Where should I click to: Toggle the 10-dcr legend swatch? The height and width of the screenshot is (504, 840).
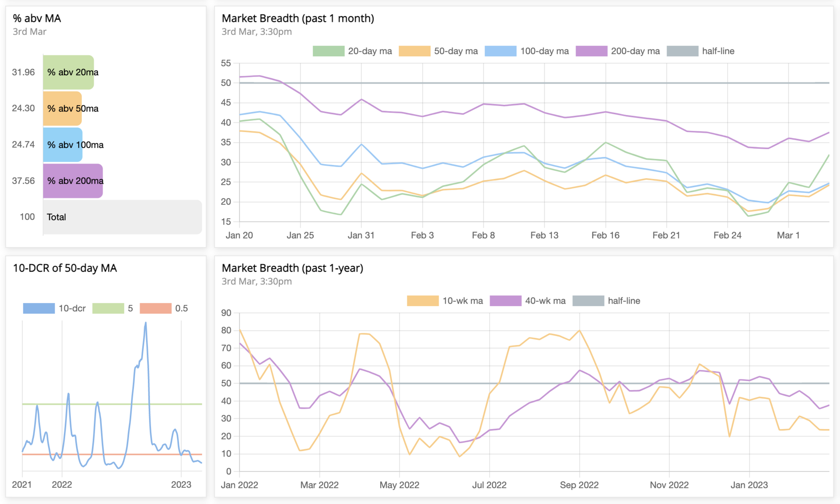click(39, 308)
